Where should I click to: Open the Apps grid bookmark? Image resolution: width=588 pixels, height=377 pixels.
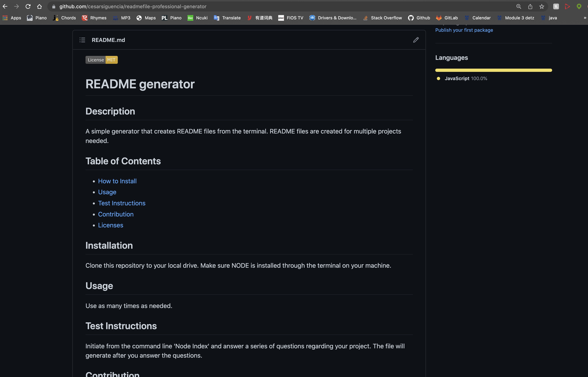[12, 18]
